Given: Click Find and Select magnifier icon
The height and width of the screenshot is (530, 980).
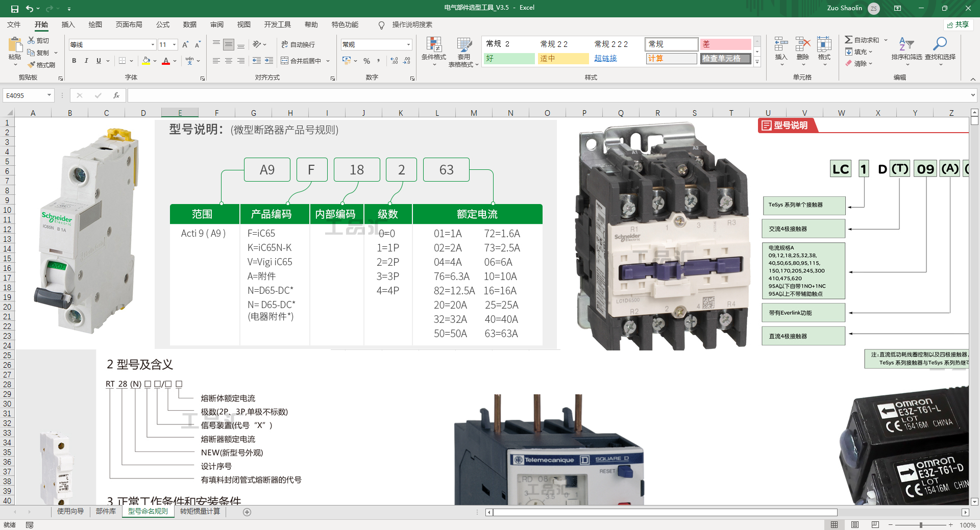Looking at the screenshot, I should tap(940, 45).
